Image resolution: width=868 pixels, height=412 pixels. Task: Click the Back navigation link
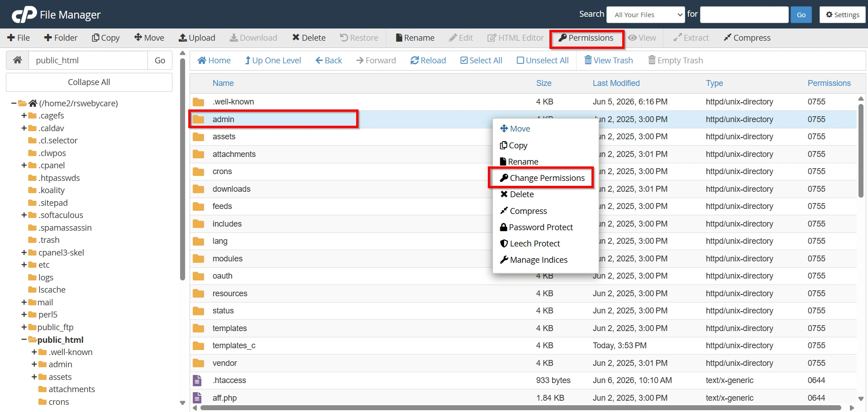(329, 61)
